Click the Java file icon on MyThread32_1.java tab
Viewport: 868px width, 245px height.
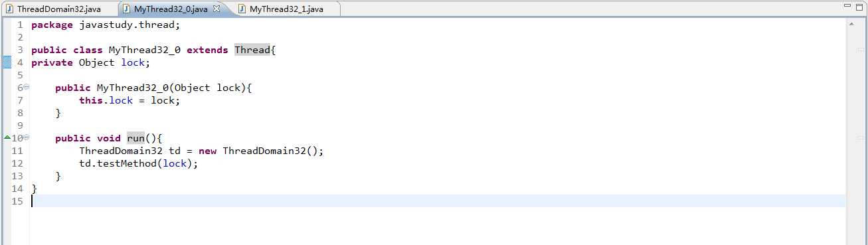click(x=242, y=9)
